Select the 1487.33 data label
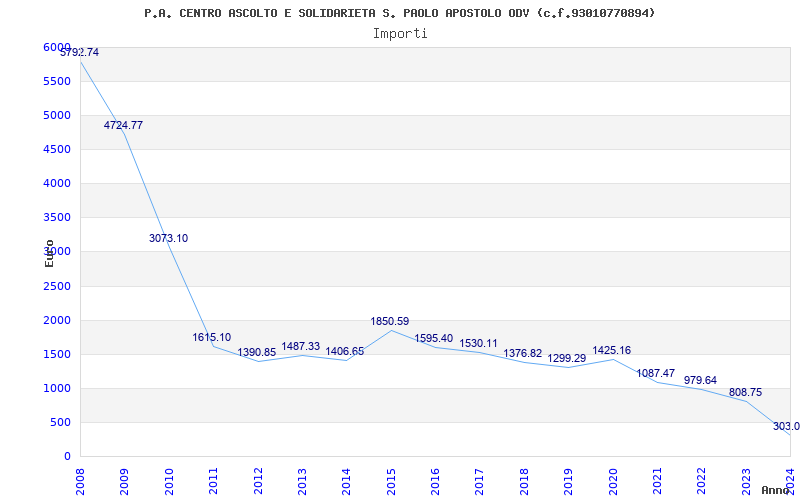The width and height of the screenshot is (800, 500). point(301,346)
